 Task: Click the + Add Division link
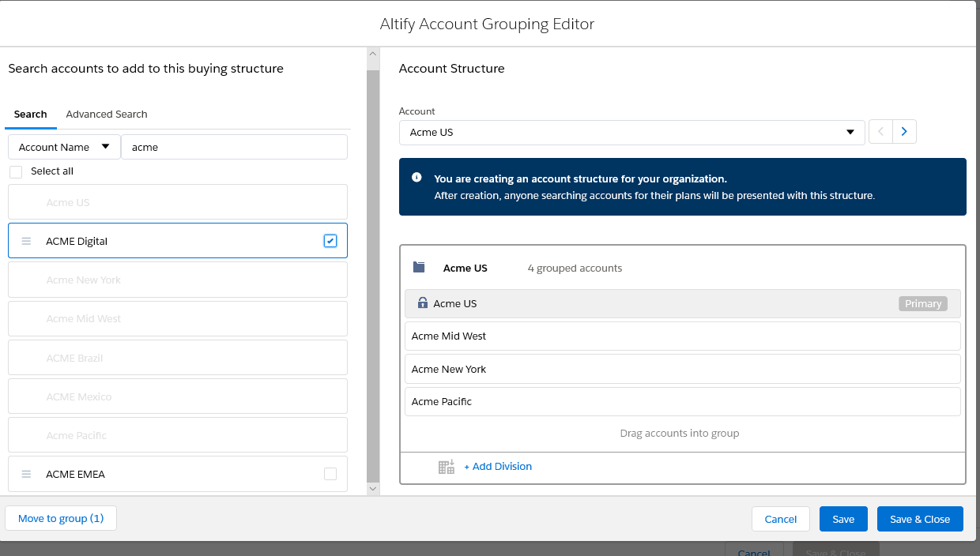click(x=498, y=467)
